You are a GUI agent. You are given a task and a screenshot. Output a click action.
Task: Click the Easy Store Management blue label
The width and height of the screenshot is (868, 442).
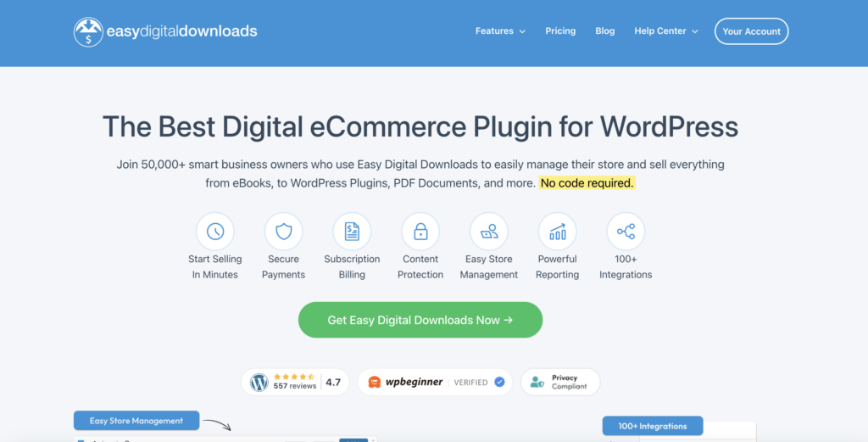pyautogui.click(x=136, y=421)
